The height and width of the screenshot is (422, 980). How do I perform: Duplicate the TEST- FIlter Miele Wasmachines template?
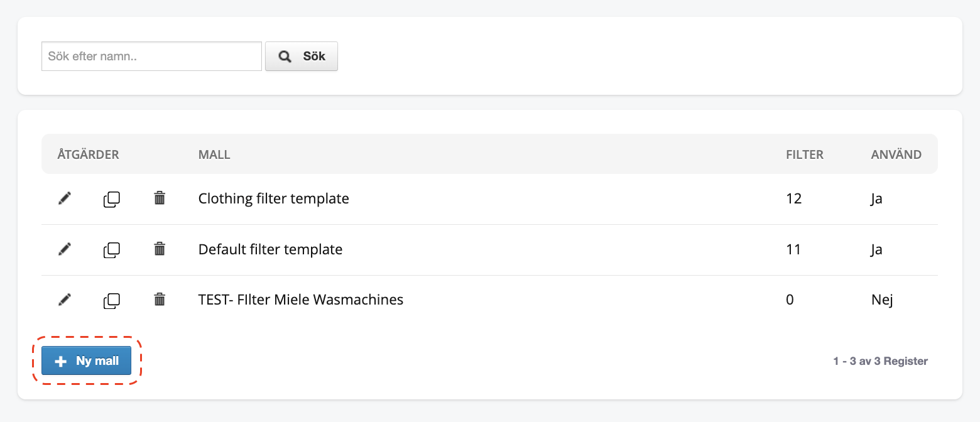112,300
